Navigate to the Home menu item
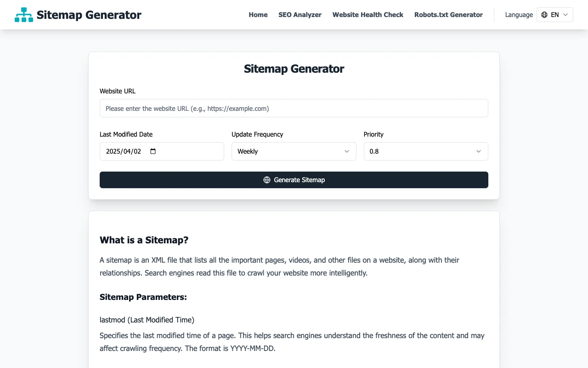 click(x=258, y=15)
